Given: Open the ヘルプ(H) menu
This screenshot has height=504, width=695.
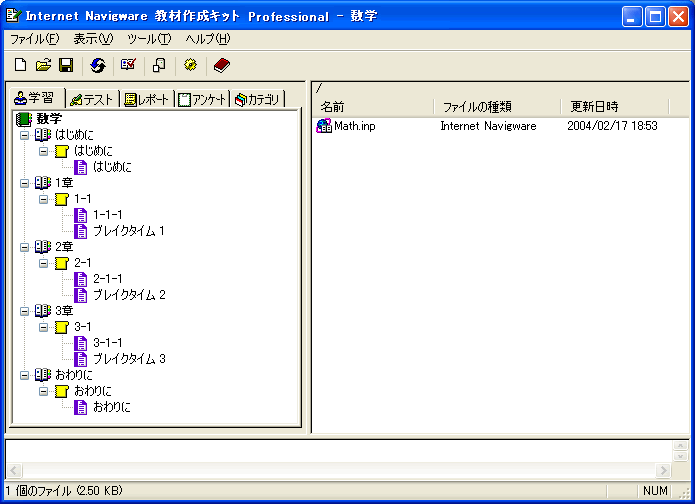Looking at the screenshot, I should click(208, 39).
